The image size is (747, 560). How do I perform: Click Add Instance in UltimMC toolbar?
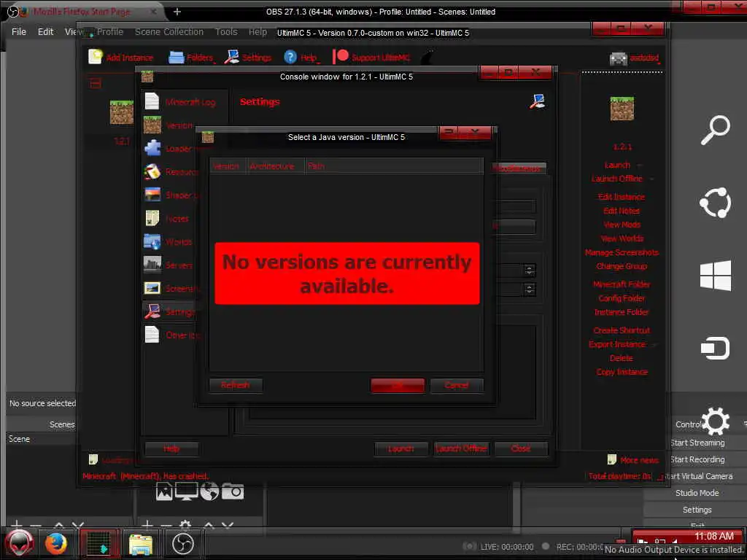[x=121, y=57]
